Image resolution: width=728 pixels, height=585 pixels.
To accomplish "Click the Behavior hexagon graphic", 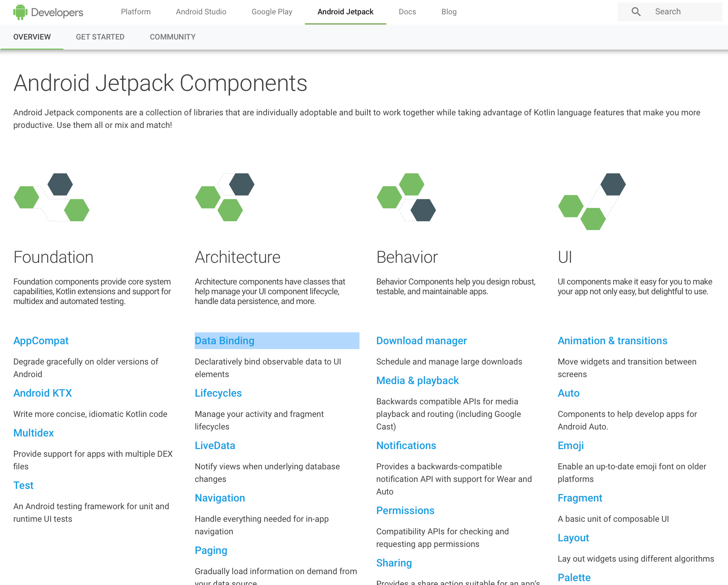I will 406,197.
